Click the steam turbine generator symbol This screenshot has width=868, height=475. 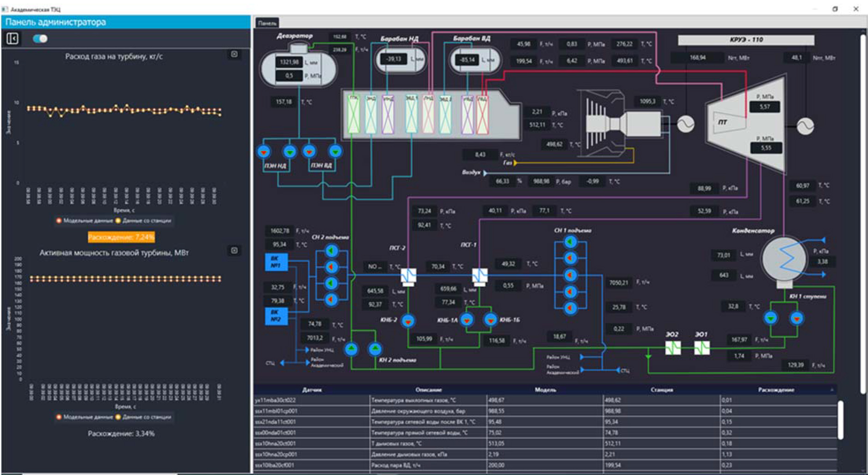coord(805,126)
